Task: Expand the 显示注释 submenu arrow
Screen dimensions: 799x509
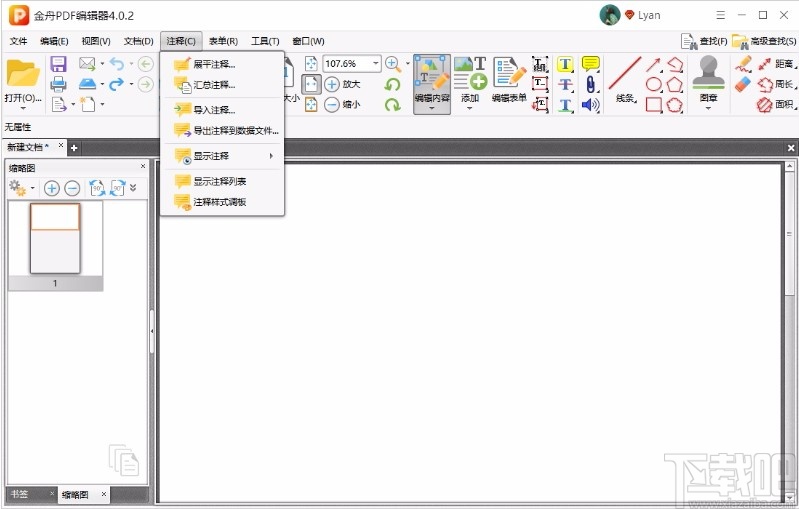Action: 271,156
